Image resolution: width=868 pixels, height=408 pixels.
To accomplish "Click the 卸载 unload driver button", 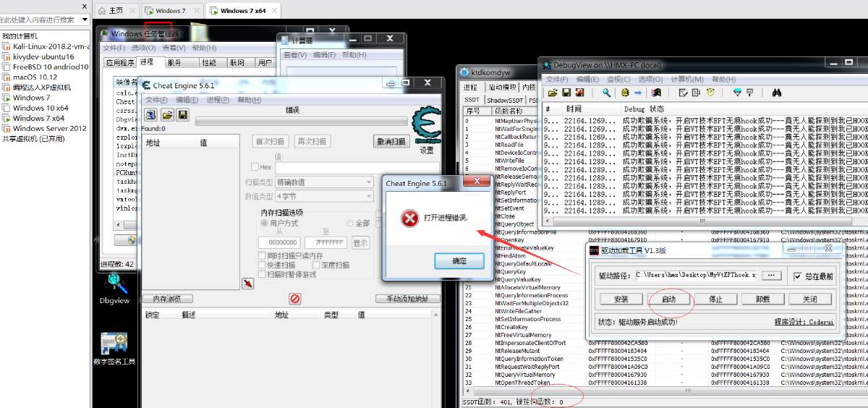I will [762, 299].
